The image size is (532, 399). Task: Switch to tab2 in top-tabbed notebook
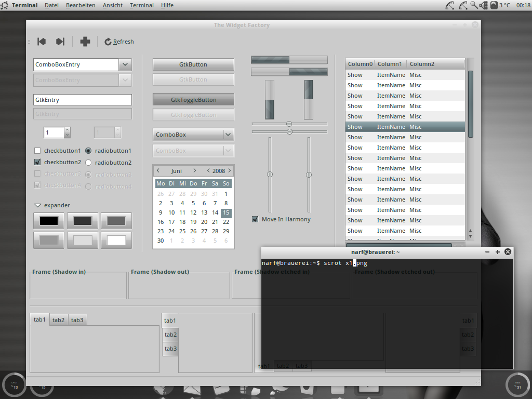[58, 320]
